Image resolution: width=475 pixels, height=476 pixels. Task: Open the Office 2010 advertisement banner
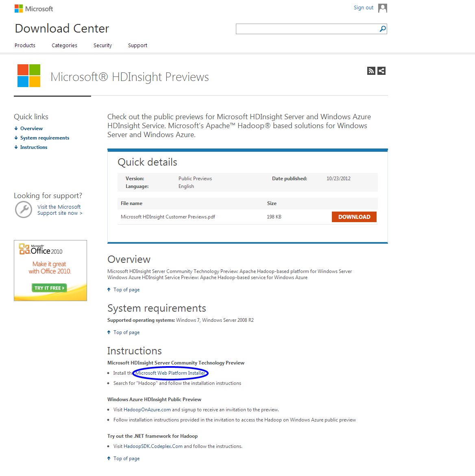tap(50, 271)
